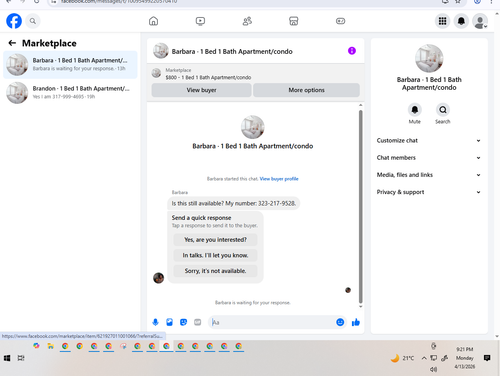Expand the Chat members section
This screenshot has width=500, height=376.
point(429,158)
